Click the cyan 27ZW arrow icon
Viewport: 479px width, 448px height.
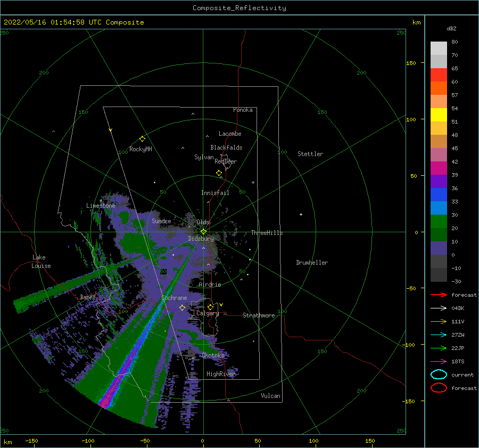click(439, 335)
